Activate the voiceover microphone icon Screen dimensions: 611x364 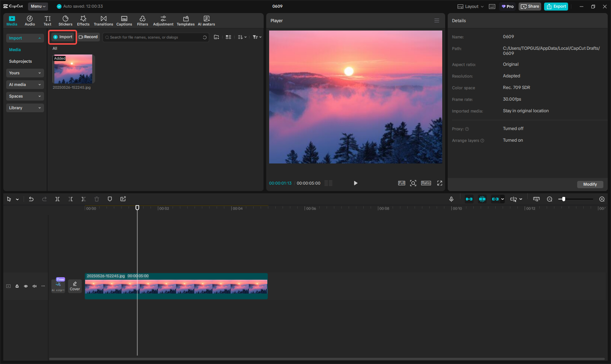pyautogui.click(x=451, y=199)
